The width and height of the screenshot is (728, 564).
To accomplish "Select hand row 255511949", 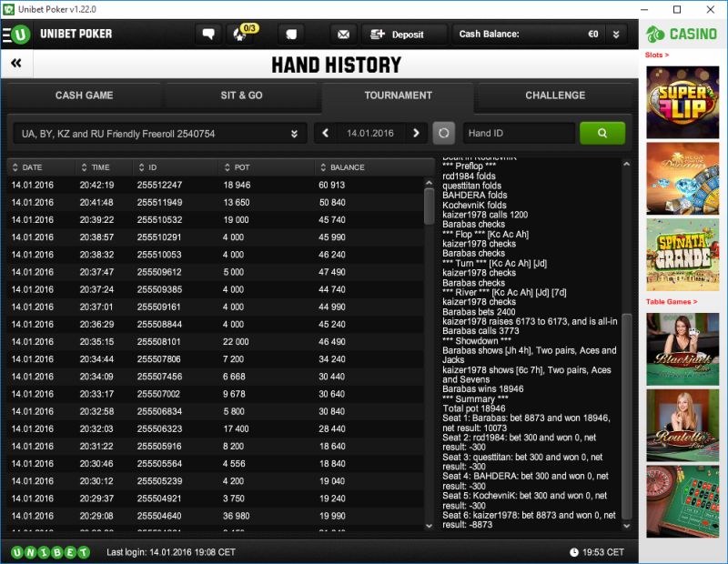I will click(215, 202).
